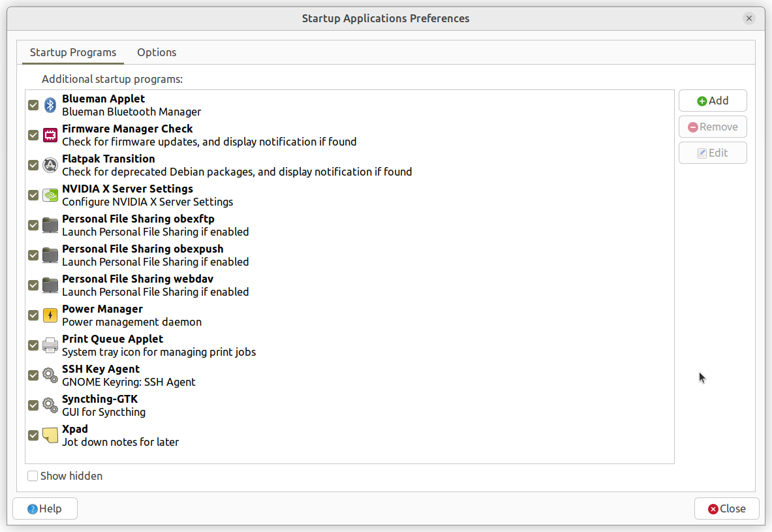
Task: Select the Flatpak Transition entry title
Action: tap(108, 159)
